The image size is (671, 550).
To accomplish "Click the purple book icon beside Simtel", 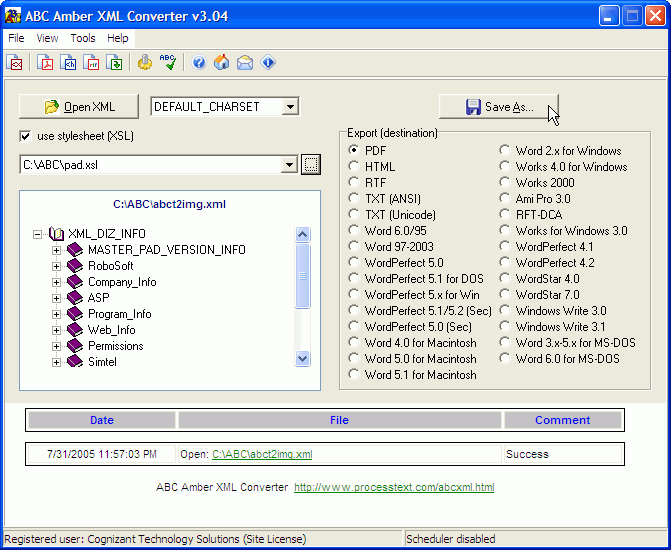I will (75, 362).
